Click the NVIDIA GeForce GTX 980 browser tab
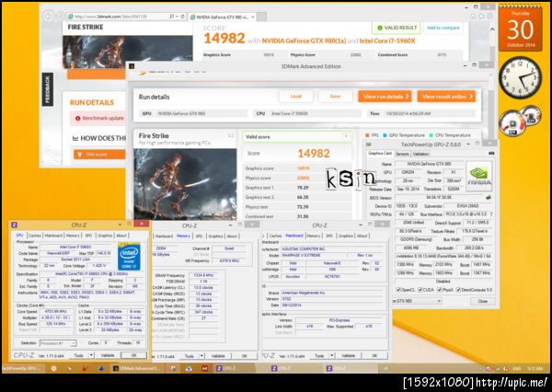Viewport: 552px width, 392px height. [223, 17]
